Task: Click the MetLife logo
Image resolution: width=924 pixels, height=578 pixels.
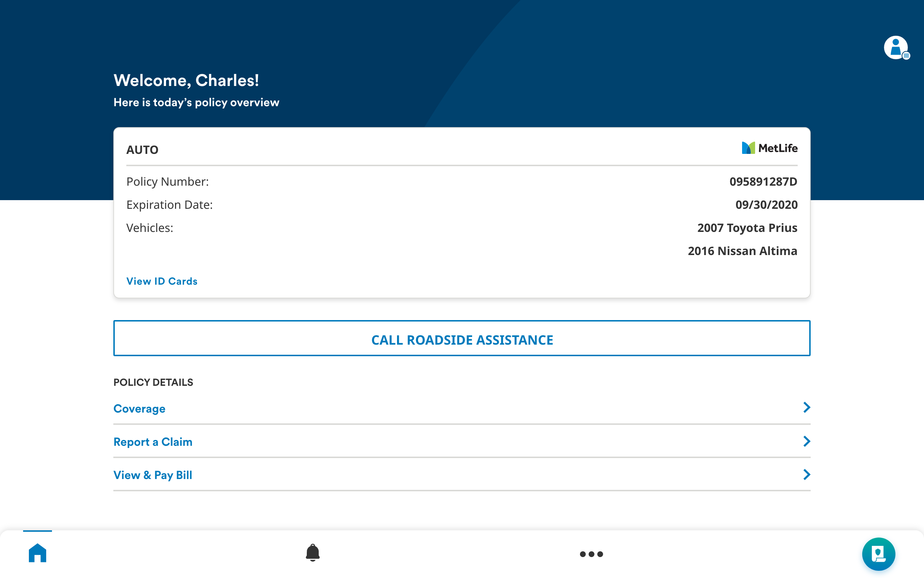Action: coord(770,148)
